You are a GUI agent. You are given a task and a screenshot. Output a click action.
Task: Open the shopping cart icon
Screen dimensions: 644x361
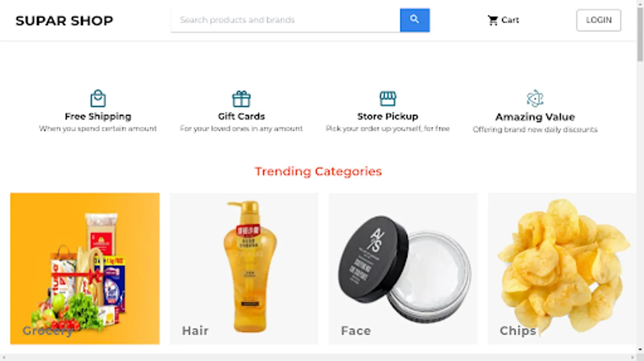[493, 20]
